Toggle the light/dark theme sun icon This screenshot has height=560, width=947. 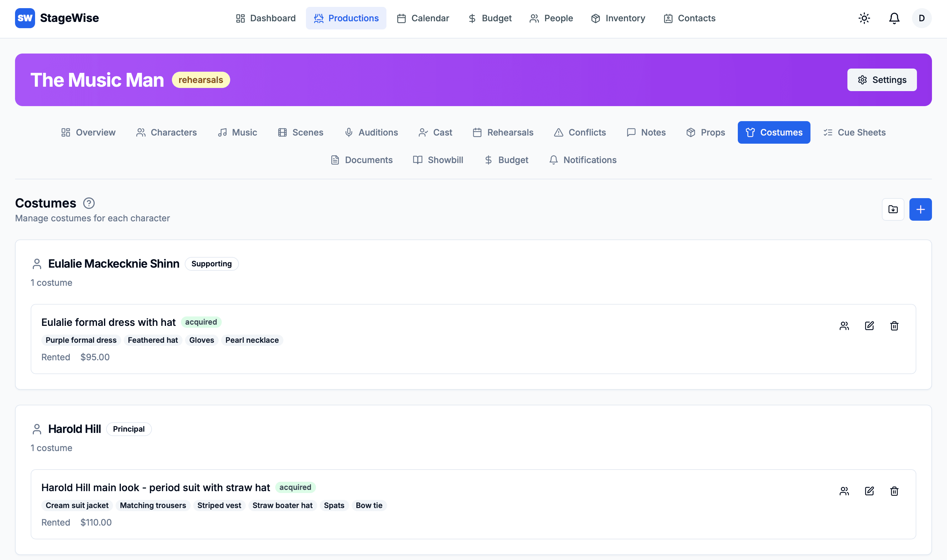(x=864, y=18)
